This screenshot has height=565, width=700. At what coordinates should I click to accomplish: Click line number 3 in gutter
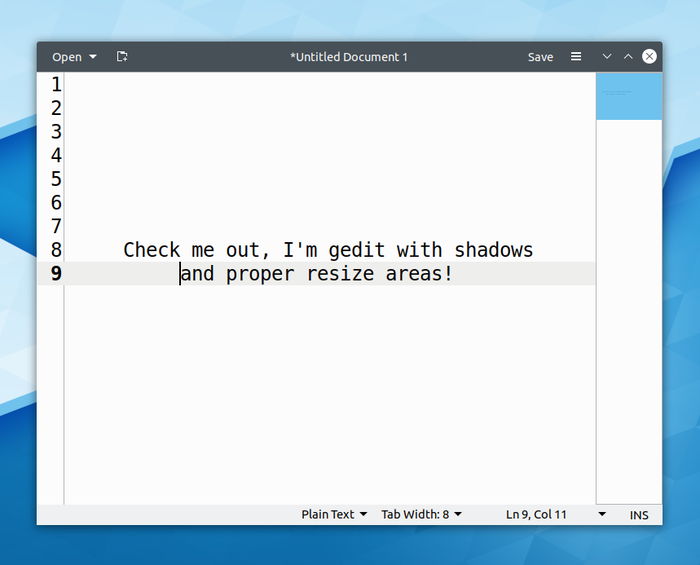56,132
